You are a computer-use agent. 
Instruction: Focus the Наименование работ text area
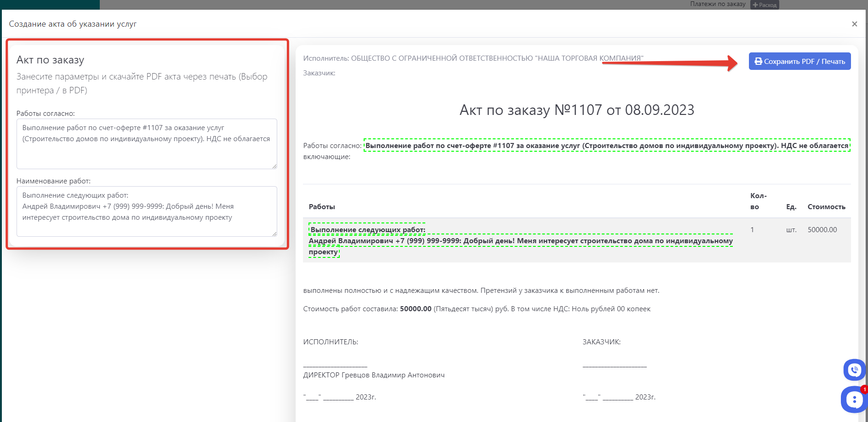pyautogui.click(x=147, y=211)
